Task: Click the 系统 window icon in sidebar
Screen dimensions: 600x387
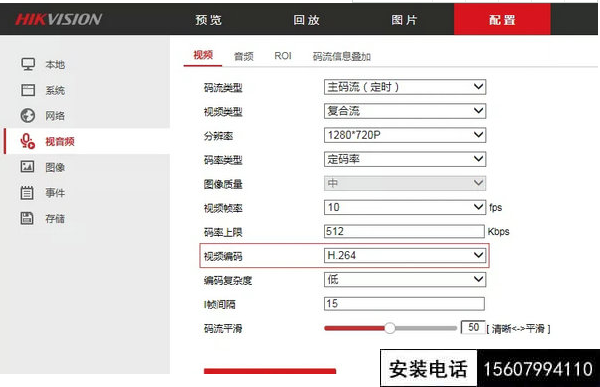Action: pyautogui.click(x=28, y=90)
